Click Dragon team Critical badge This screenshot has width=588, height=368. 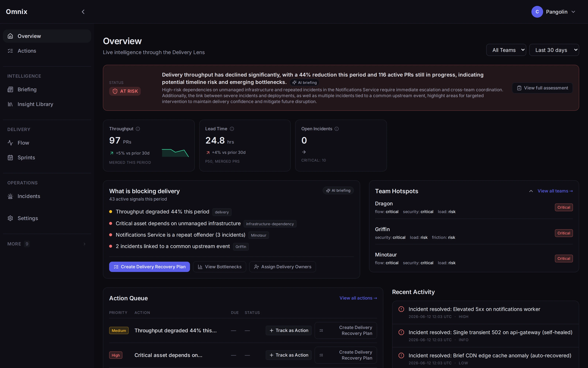pos(564,207)
